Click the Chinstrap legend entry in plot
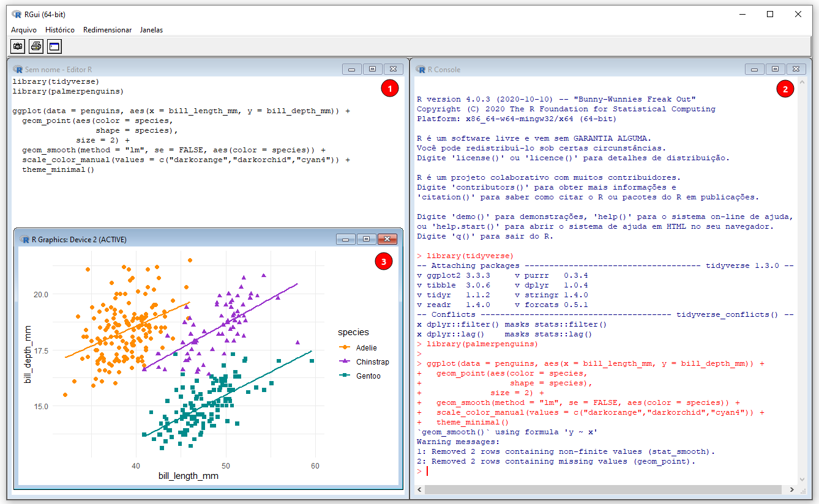Screen dimensions: 819x504 pos(364,361)
